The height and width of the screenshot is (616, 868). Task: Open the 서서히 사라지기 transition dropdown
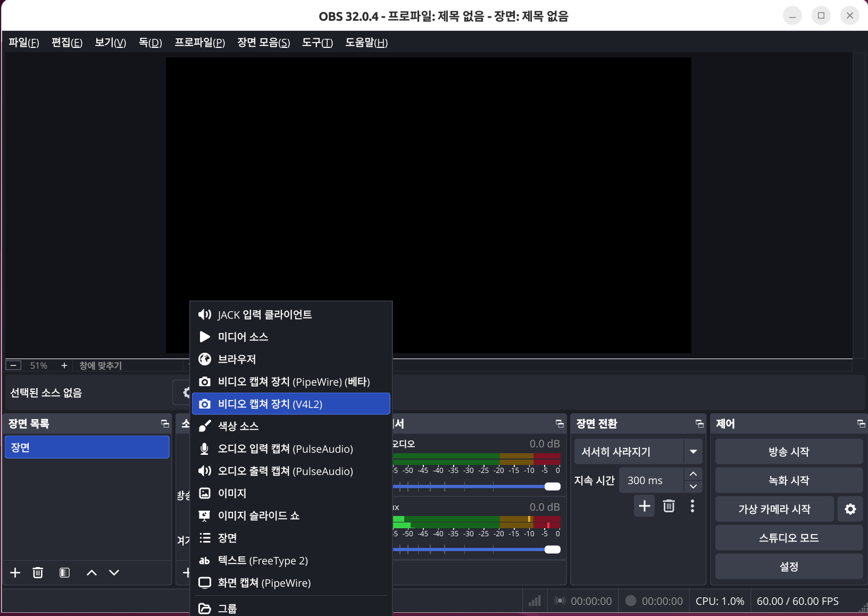[638, 452]
